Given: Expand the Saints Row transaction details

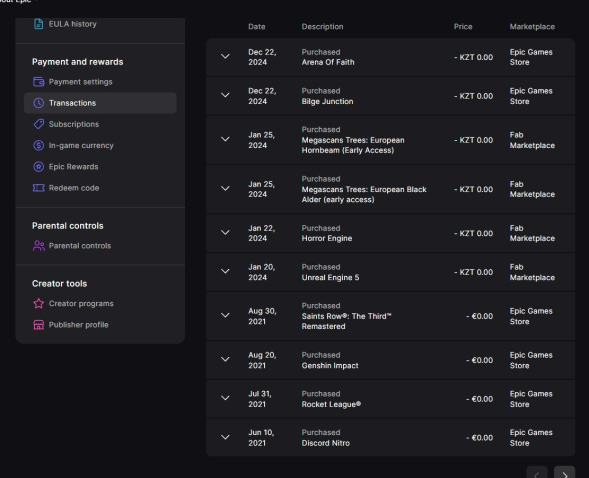Looking at the screenshot, I should point(225,316).
